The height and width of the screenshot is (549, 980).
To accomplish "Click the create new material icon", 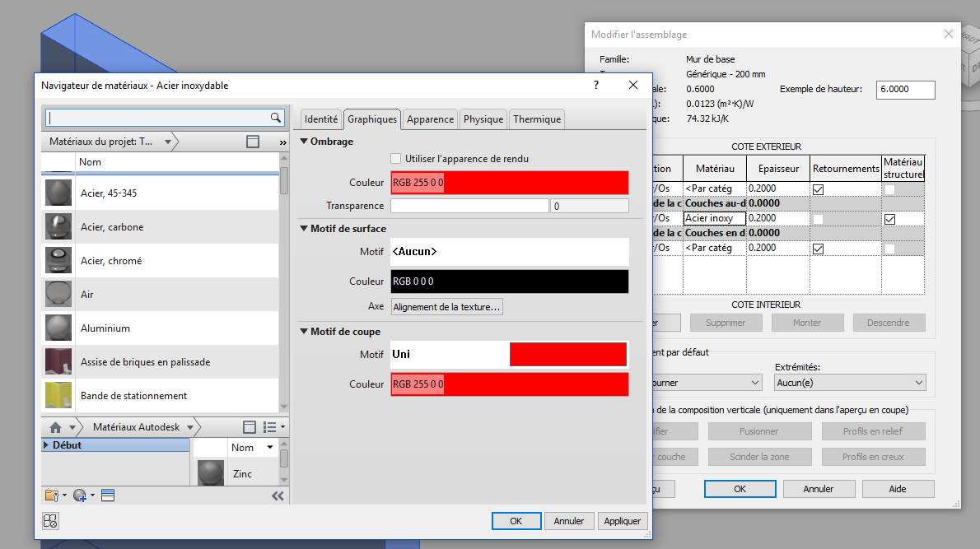I will point(80,495).
